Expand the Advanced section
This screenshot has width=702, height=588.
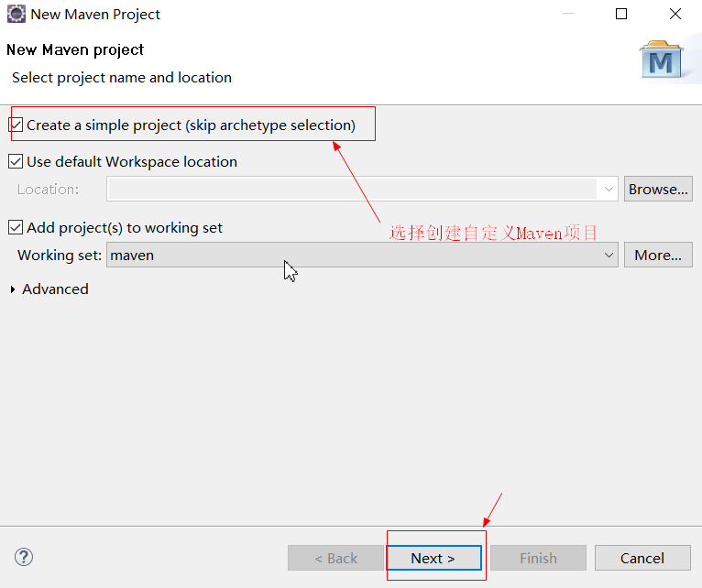13,289
